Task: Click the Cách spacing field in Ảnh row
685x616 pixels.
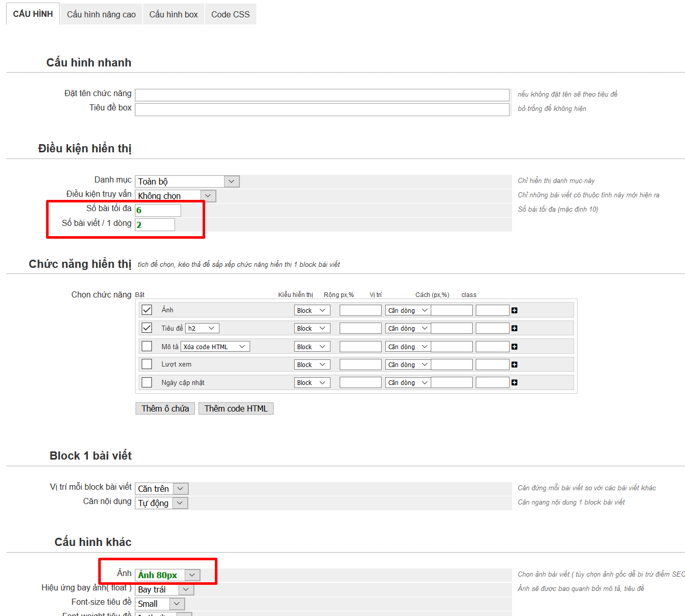Action: pos(452,310)
